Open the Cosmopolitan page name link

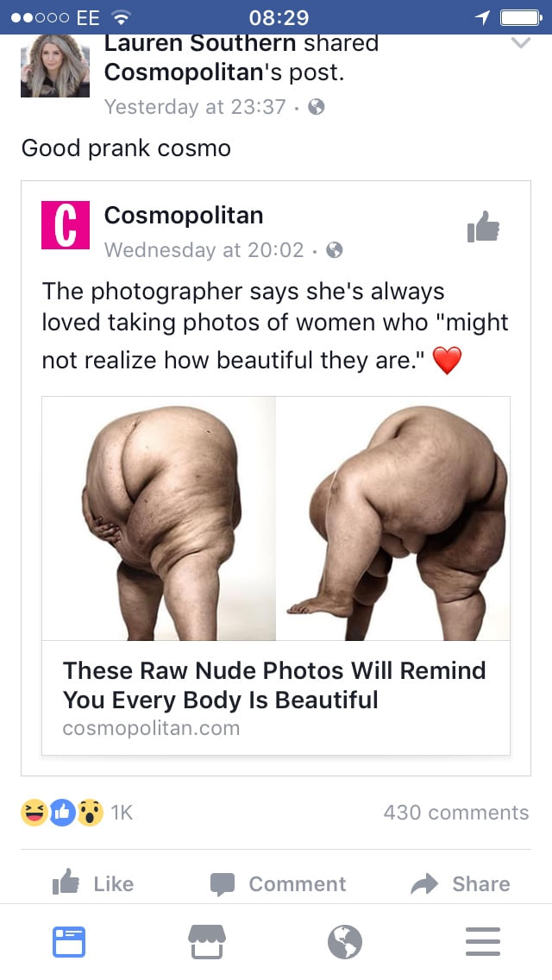[184, 215]
